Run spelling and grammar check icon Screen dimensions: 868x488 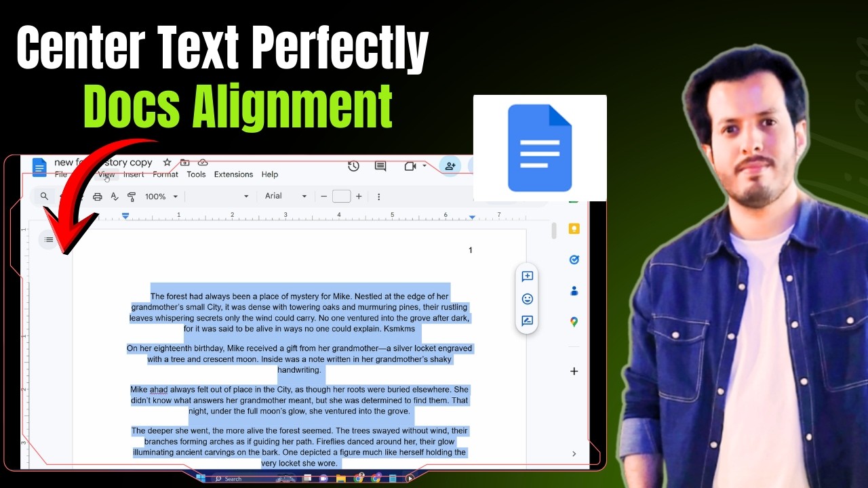(x=115, y=197)
